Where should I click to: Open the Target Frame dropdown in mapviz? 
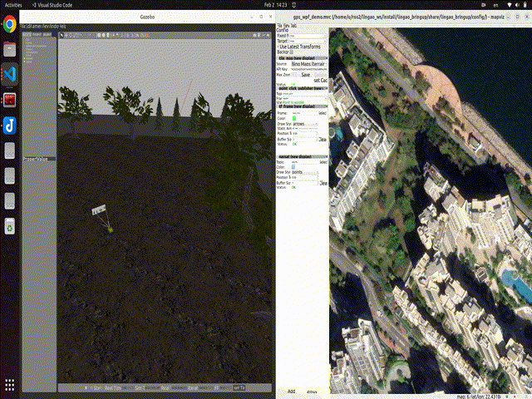point(308,41)
